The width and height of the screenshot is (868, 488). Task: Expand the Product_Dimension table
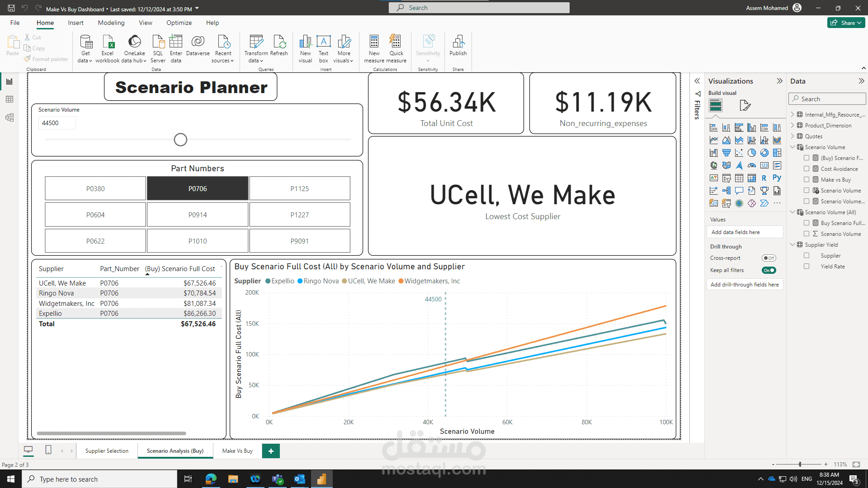[793, 125]
